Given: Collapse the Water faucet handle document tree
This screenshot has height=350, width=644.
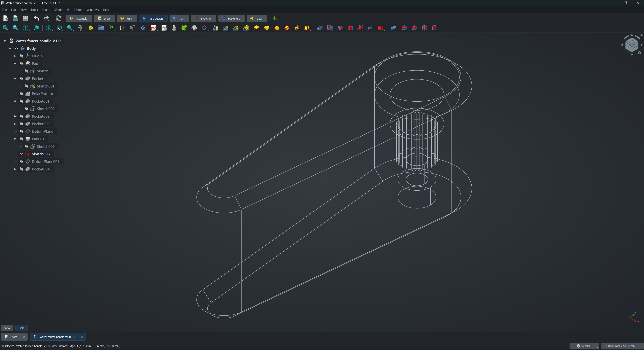Looking at the screenshot, I should [5, 41].
